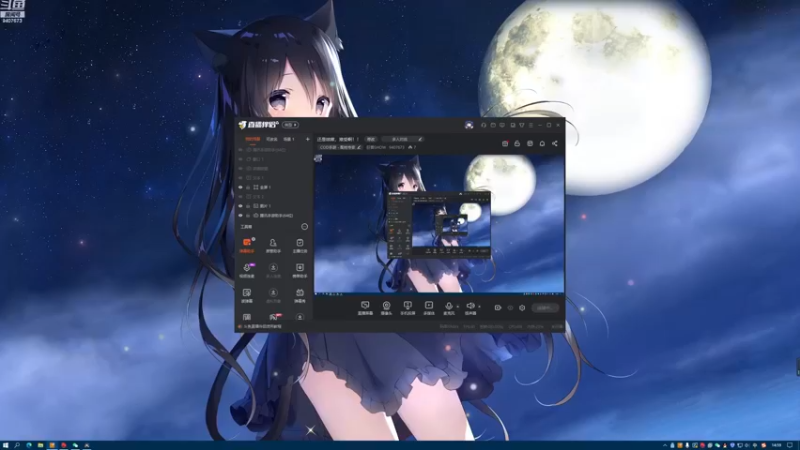
Task: Open the notification bell above the preview
Action: click(542, 143)
